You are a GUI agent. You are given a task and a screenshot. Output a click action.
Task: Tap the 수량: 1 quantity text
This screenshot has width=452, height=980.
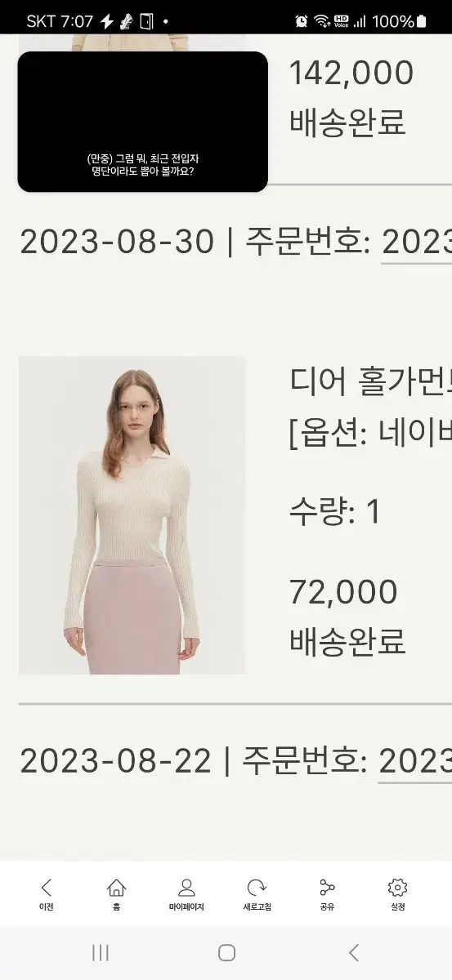pyautogui.click(x=335, y=512)
